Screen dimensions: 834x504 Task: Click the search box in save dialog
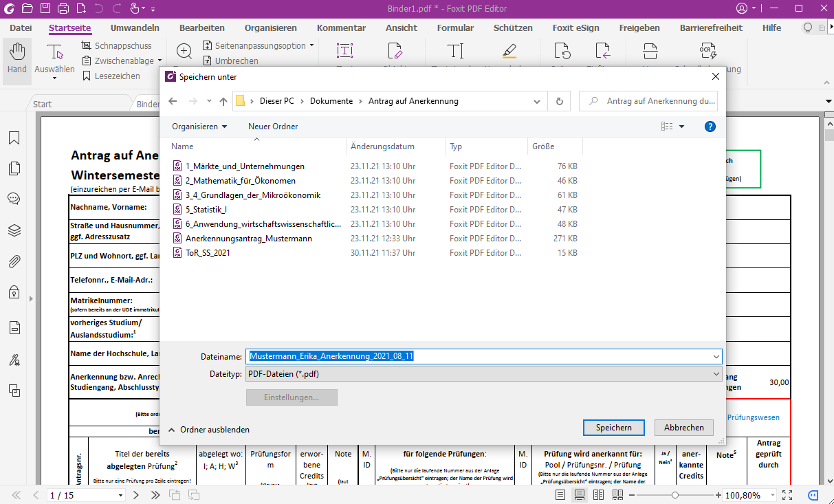[648, 101]
